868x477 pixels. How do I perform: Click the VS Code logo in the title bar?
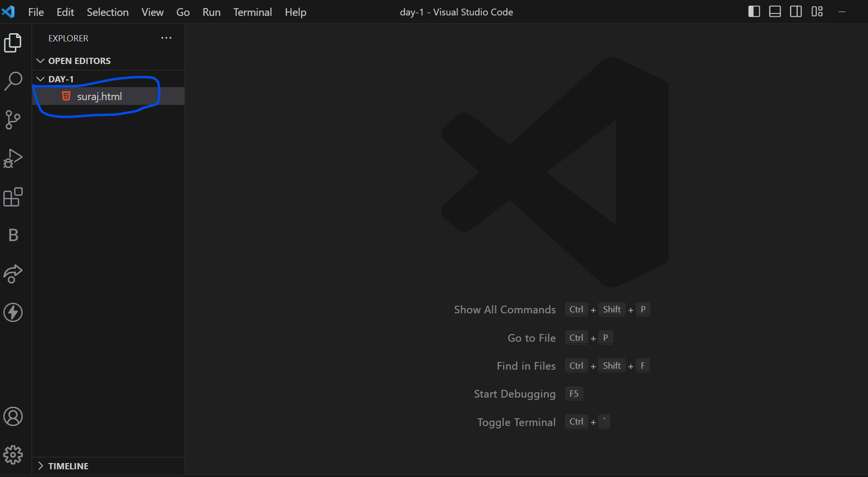[9, 12]
